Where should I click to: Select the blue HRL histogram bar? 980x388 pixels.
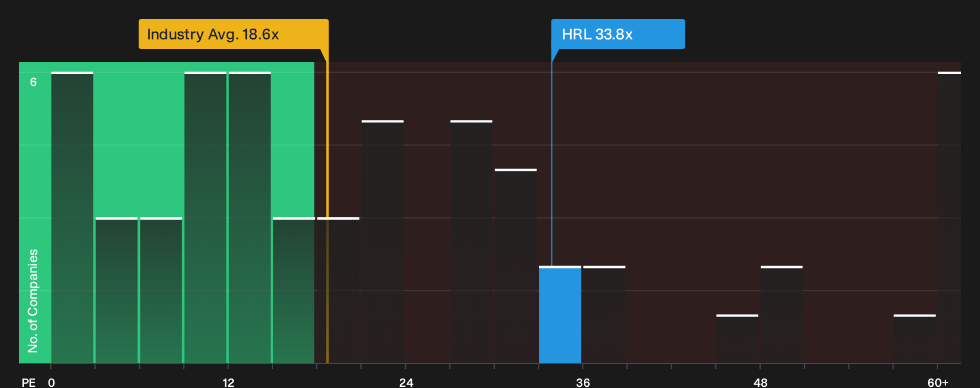point(560,315)
